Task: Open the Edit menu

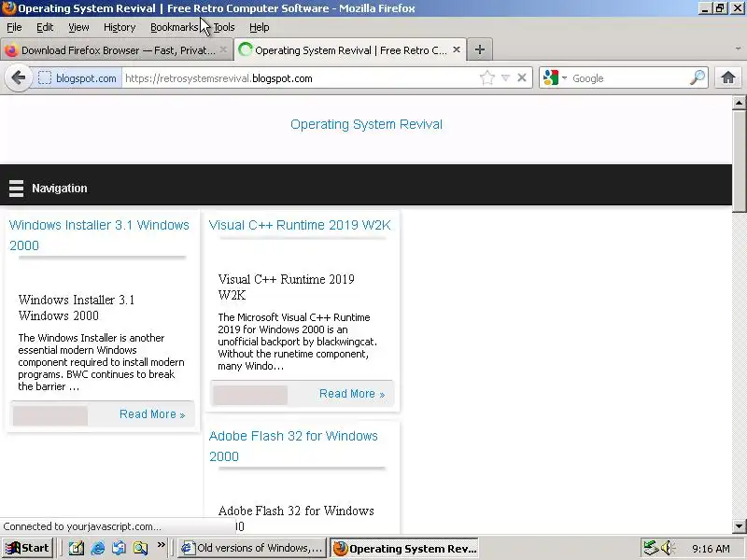Action: [45, 27]
